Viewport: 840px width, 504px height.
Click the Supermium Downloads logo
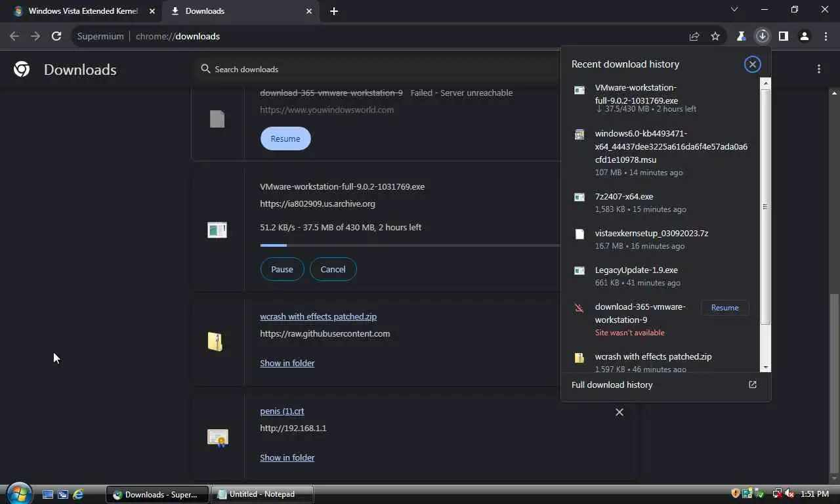[x=22, y=69]
